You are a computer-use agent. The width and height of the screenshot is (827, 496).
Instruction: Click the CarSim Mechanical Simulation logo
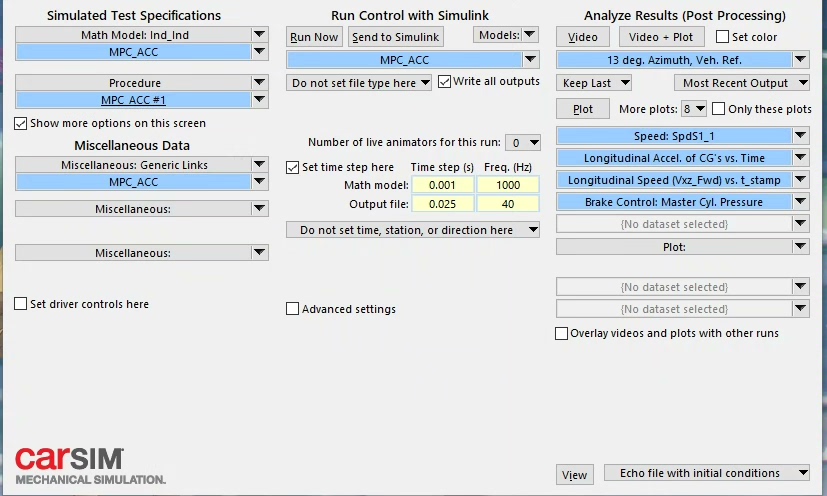click(90, 466)
